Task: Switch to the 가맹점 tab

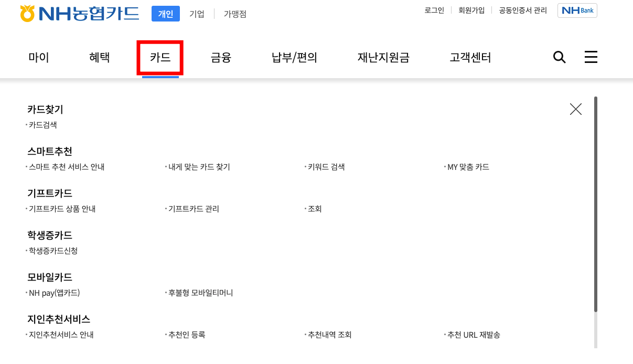Action: click(234, 14)
